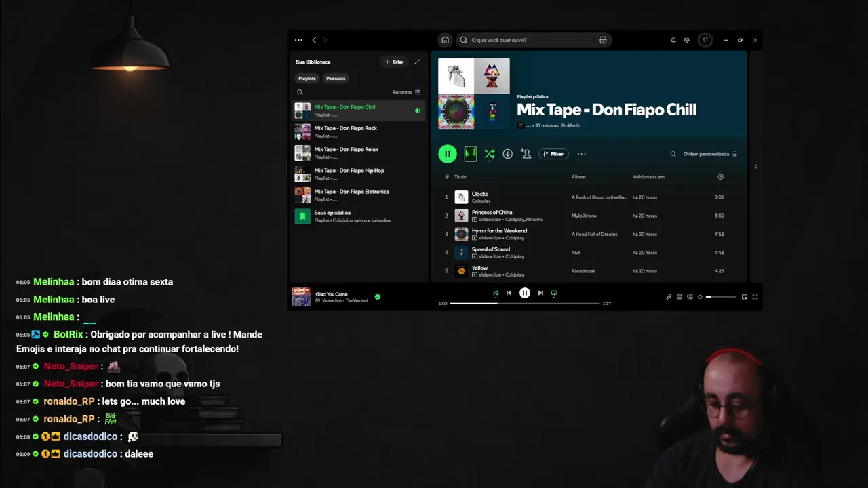The height and width of the screenshot is (488, 868).
Task: Toggle shuffle in the bottom player bar
Action: click(495, 293)
